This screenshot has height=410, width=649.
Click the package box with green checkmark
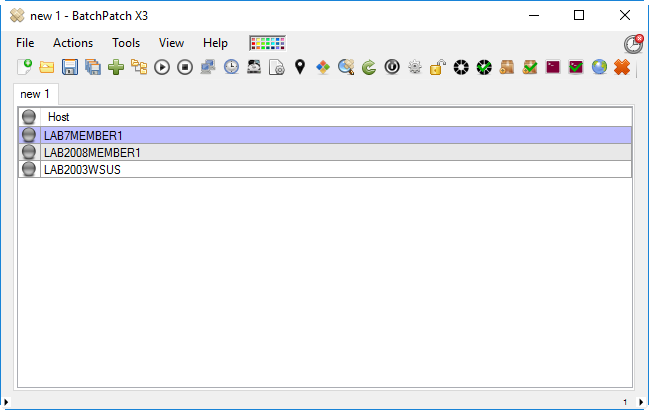click(530, 67)
